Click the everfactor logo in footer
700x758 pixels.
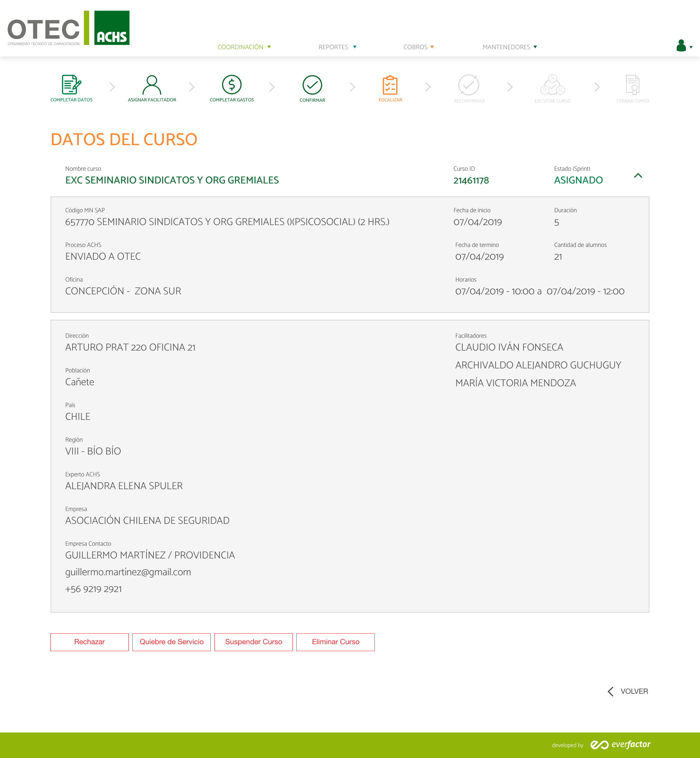coord(621,745)
